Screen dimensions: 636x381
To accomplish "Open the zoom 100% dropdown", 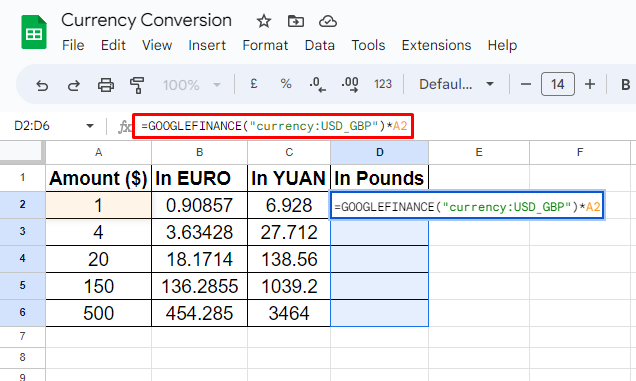I will (x=192, y=85).
